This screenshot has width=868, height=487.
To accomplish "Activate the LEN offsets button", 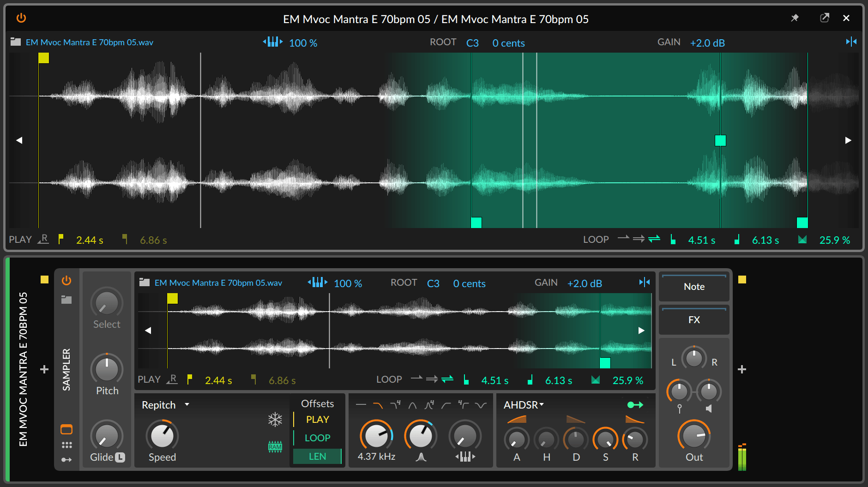I will pyautogui.click(x=317, y=456).
